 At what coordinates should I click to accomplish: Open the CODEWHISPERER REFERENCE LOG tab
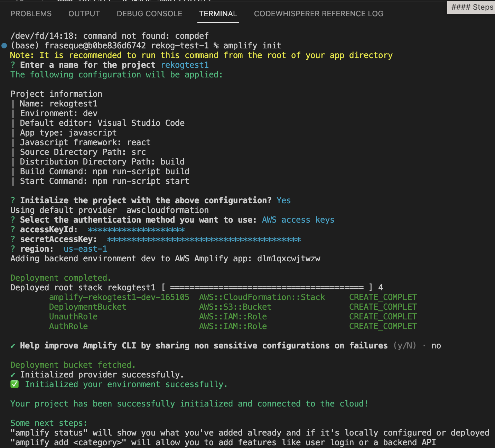click(x=319, y=14)
